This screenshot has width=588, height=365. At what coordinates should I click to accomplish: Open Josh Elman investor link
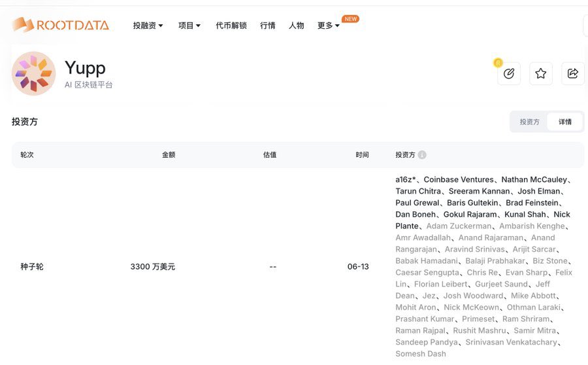pyautogui.click(x=539, y=191)
